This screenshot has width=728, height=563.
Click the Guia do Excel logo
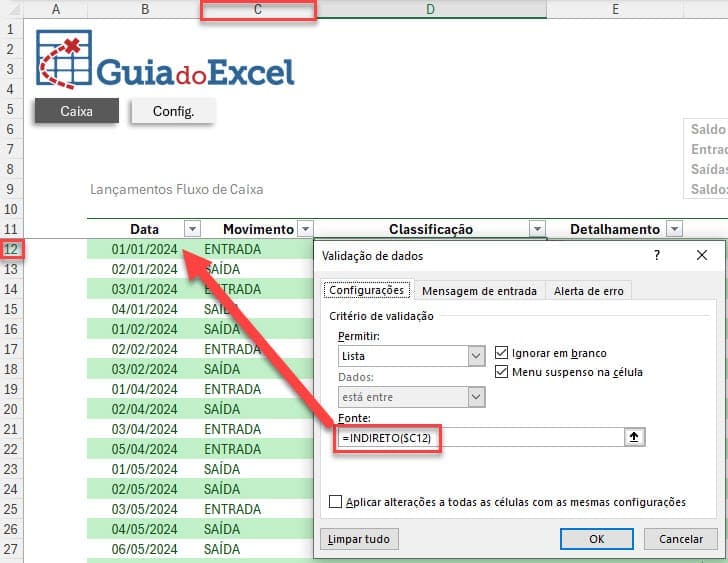[165, 59]
